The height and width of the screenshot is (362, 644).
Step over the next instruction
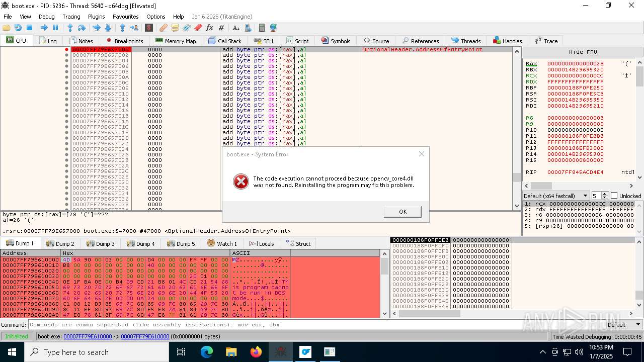(82, 28)
